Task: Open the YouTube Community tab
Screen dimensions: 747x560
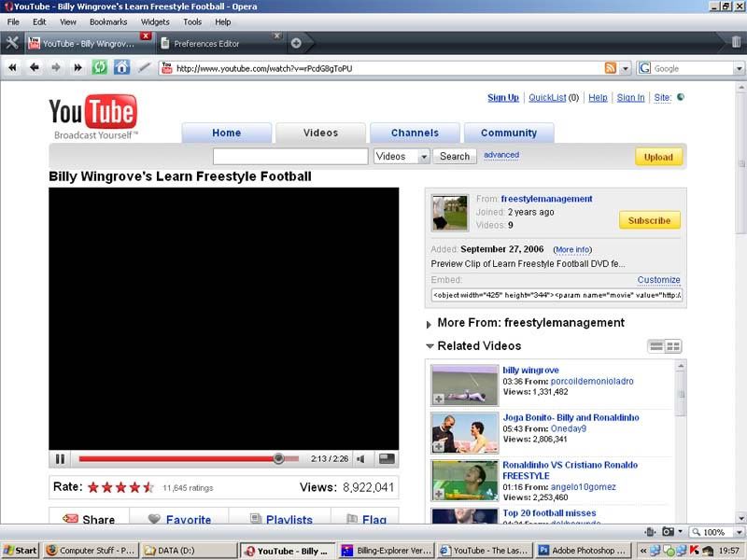Action: [x=509, y=133]
